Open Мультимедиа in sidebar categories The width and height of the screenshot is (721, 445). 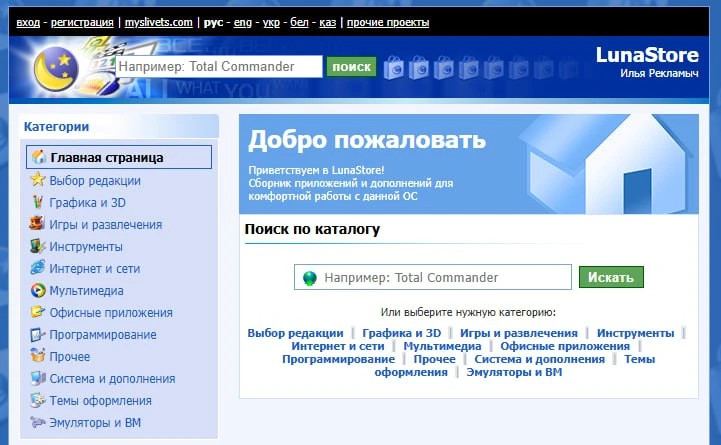tap(86, 291)
